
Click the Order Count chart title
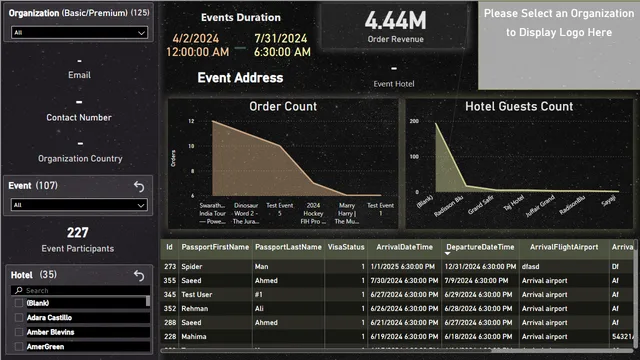pyautogui.click(x=283, y=107)
